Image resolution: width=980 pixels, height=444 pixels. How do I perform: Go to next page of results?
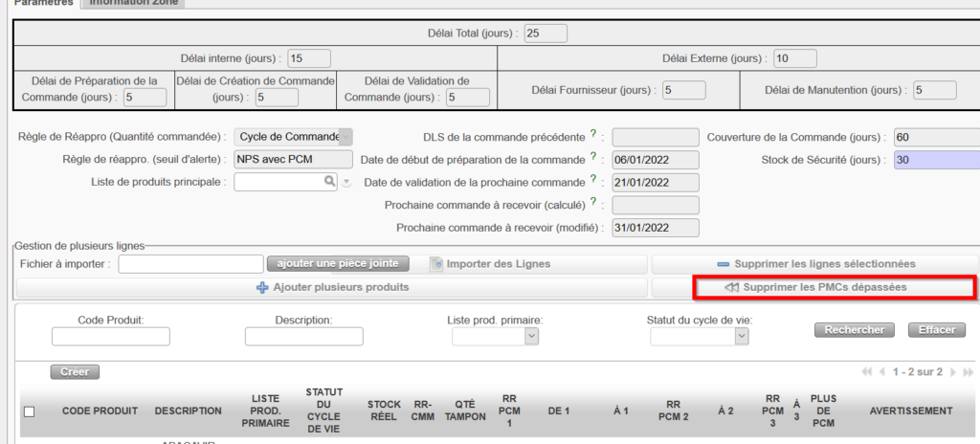point(953,372)
